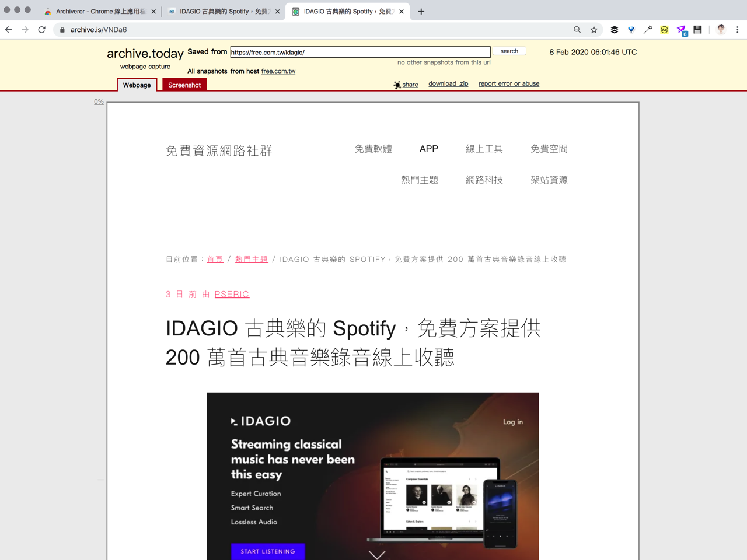This screenshot has width=747, height=560.
Task: Click the down chevron in the IDAGIO image
Action: [x=377, y=555]
